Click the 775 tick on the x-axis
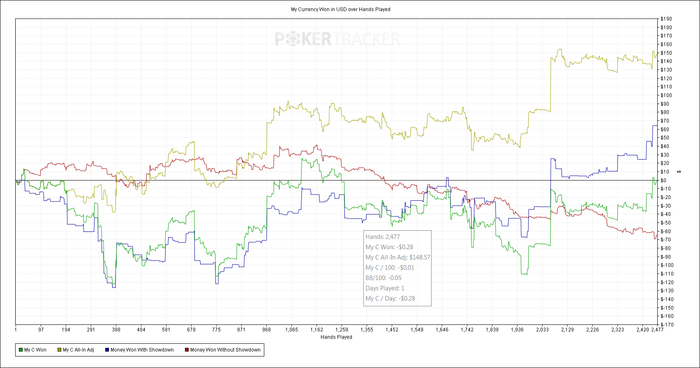This screenshot has height=368, width=700. pyautogui.click(x=217, y=330)
